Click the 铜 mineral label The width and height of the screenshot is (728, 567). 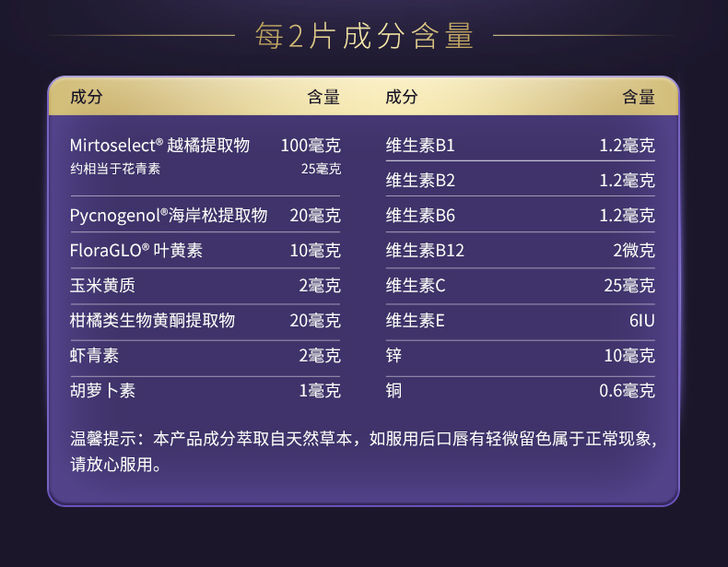click(x=393, y=391)
